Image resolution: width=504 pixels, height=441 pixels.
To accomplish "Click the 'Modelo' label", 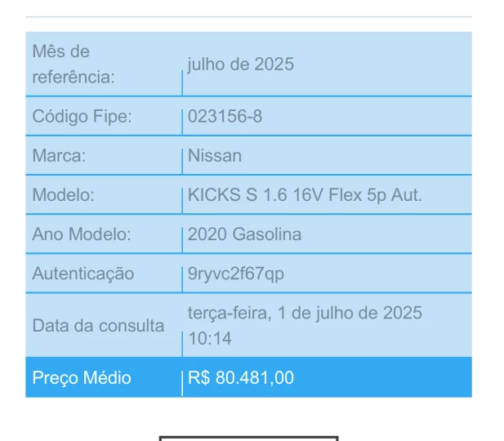I will (64, 195).
